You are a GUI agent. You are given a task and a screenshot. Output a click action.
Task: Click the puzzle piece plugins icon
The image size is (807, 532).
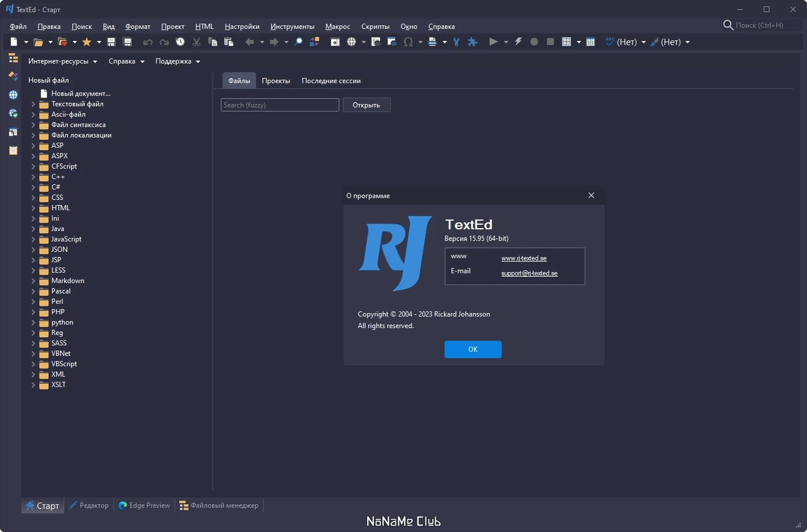[472, 42]
